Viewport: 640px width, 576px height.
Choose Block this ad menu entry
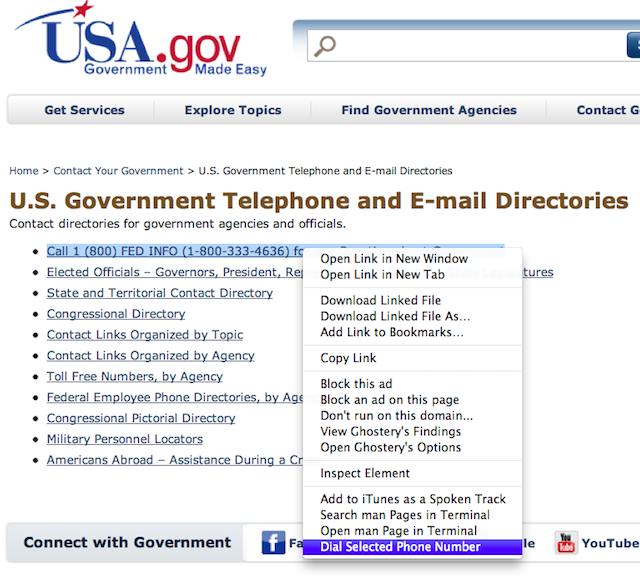tap(412, 384)
